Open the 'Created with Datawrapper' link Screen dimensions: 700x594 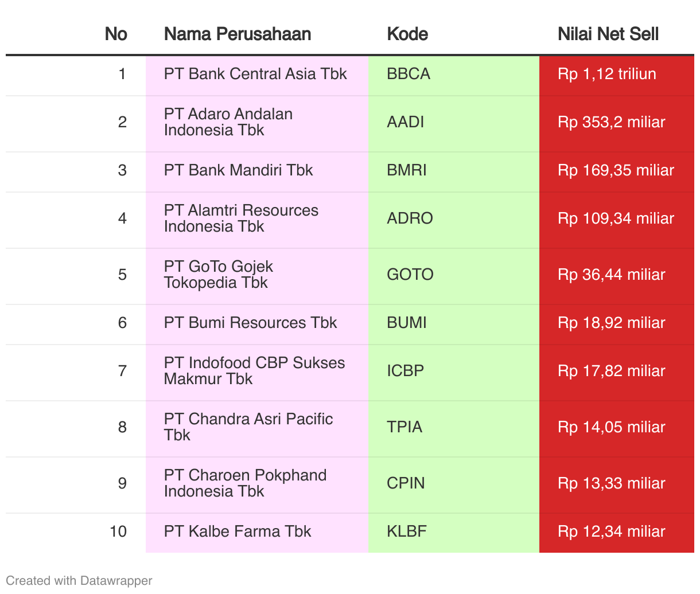[79, 580]
